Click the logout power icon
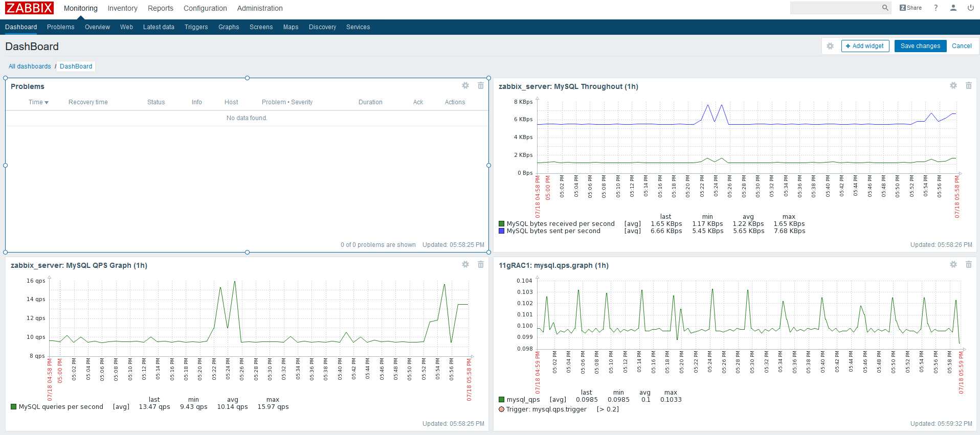The height and width of the screenshot is (435, 980). pyautogui.click(x=970, y=8)
